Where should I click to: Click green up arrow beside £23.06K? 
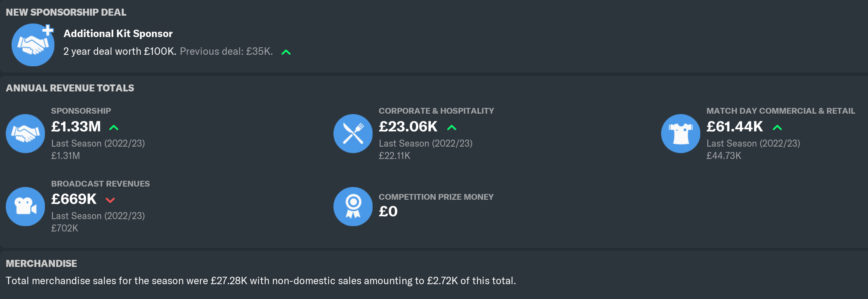pyautogui.click(x=452, y=128)
